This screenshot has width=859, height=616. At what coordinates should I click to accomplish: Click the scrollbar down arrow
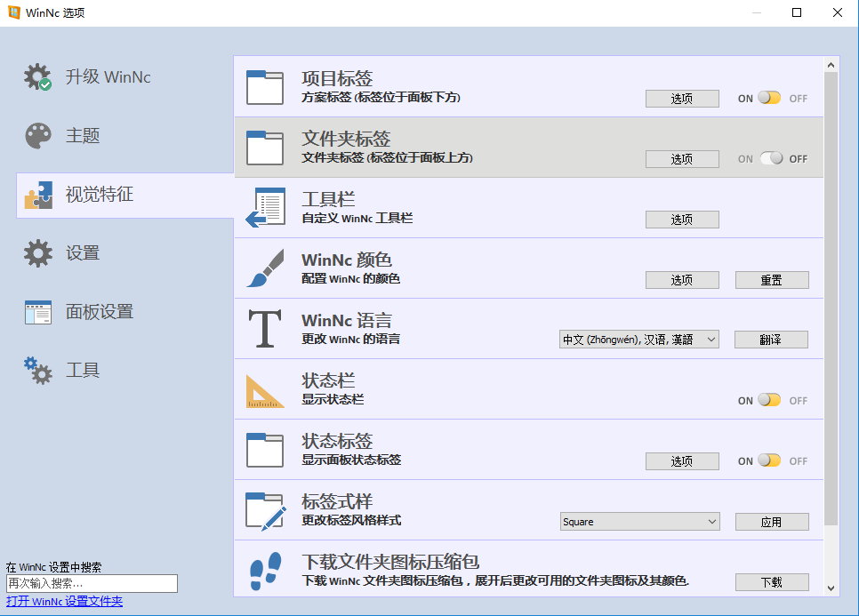click(x=831, y=588)
